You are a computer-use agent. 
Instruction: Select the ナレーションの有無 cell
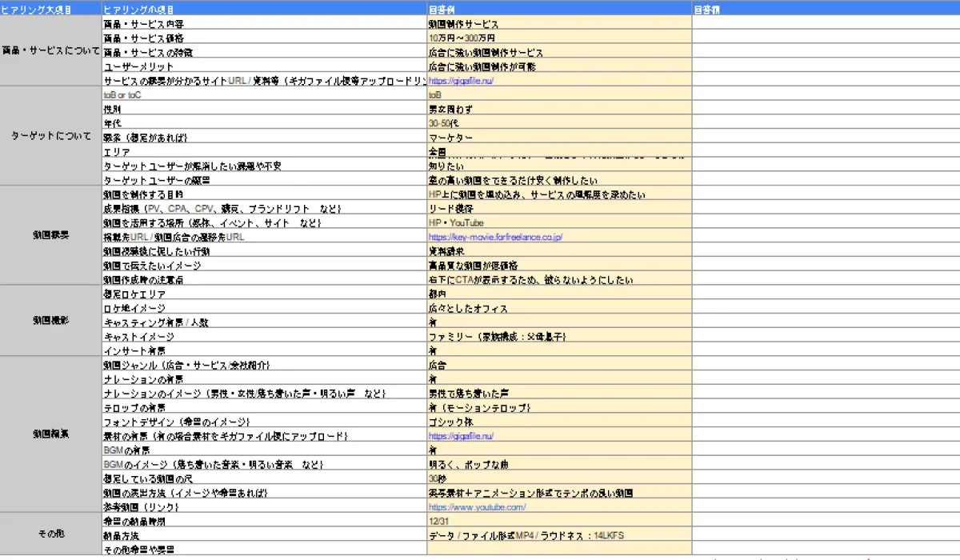[264, 379]
